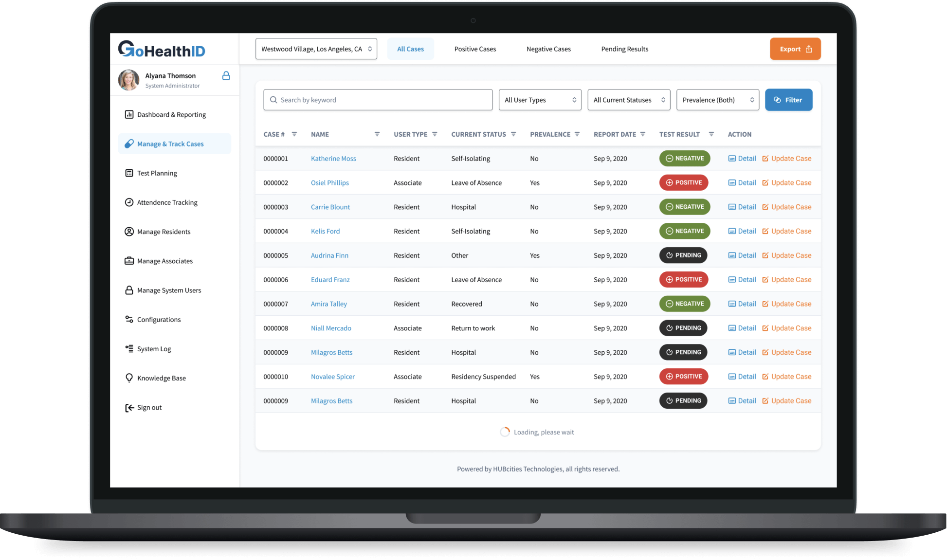
Task: Click the search by keyword input field
Action: pos(379,100)
